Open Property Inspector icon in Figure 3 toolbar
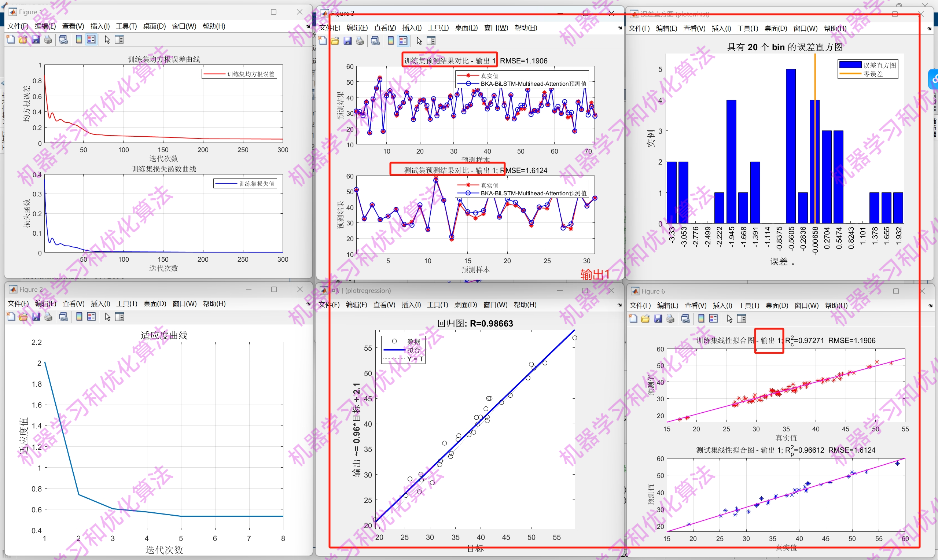Screen dimensions: 938x560 (431, 41)
